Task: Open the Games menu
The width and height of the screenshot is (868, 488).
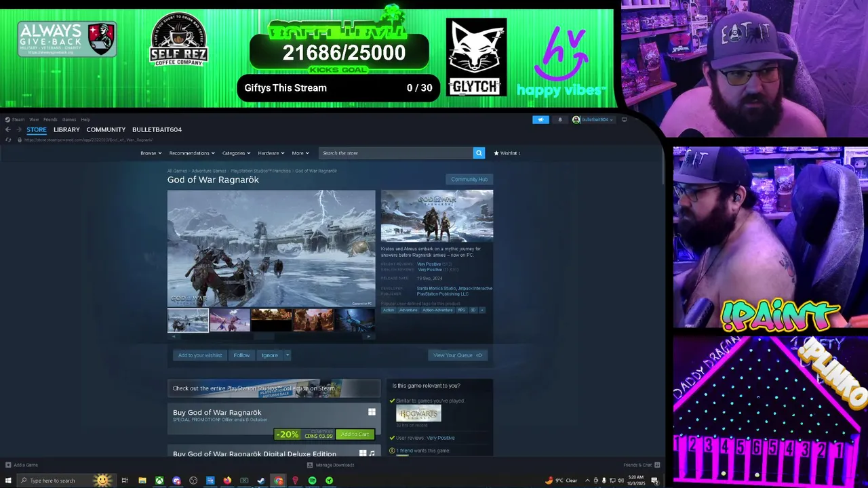Action: point(69,119)
